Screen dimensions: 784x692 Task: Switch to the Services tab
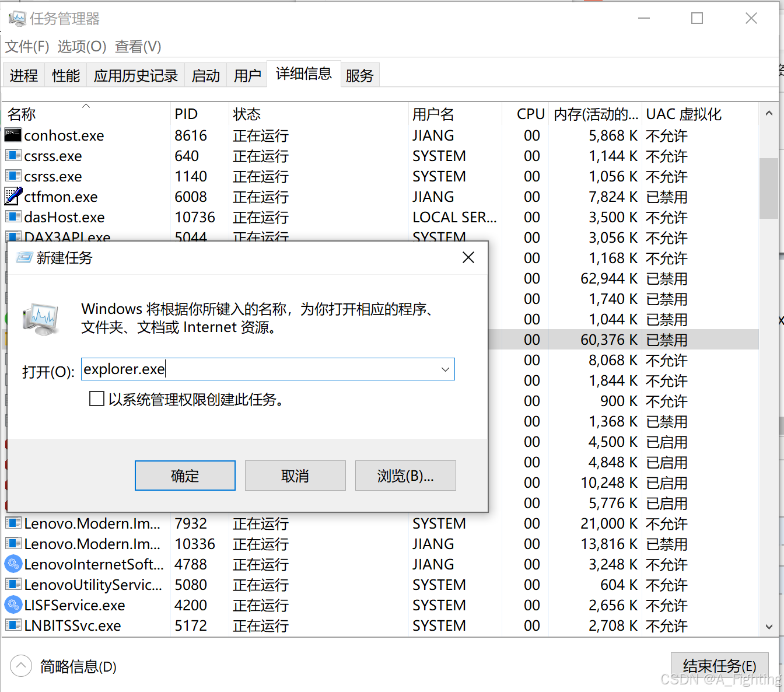pyautogui.click(x=359, y=75)
